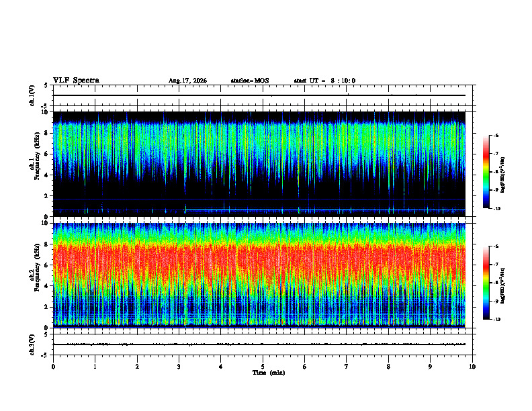Click the "6" kHz tick on ch.2 axis
This screenshot has width=532, height=411.
[46, 265]
